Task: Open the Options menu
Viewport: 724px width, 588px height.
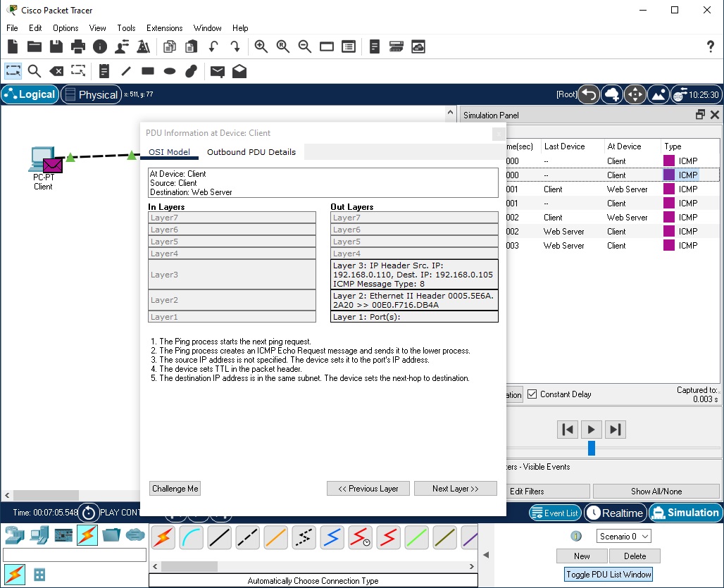Action: (x=65, y=28)
